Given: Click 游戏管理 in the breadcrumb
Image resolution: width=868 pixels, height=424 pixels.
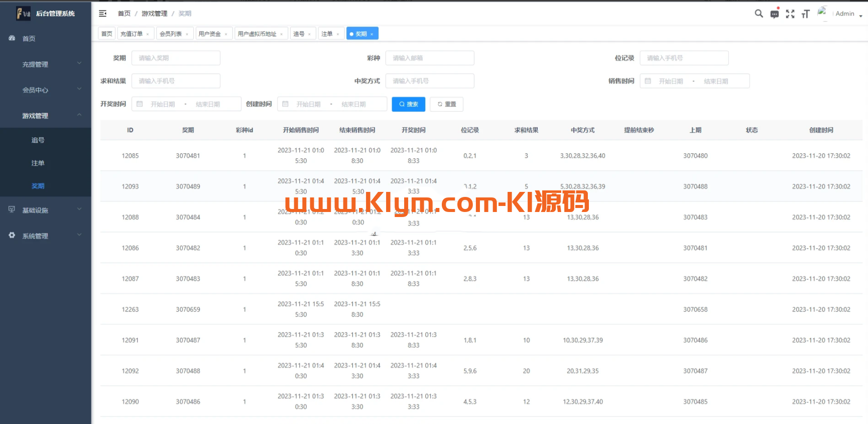Looking at the screenshot, I should [155, 14].
